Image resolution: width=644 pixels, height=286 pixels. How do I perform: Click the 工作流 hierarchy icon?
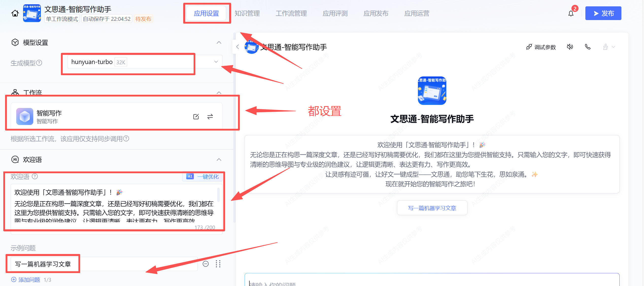15,92
